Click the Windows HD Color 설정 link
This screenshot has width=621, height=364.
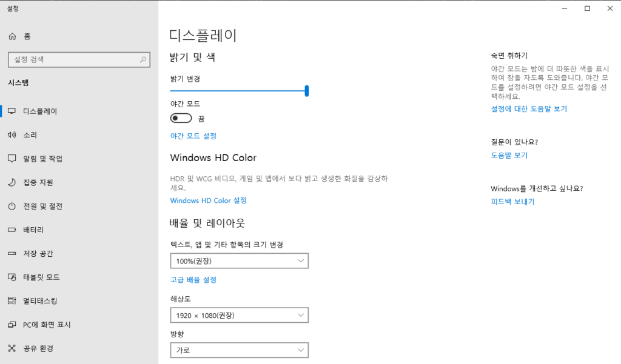click(x=208, y=200)
